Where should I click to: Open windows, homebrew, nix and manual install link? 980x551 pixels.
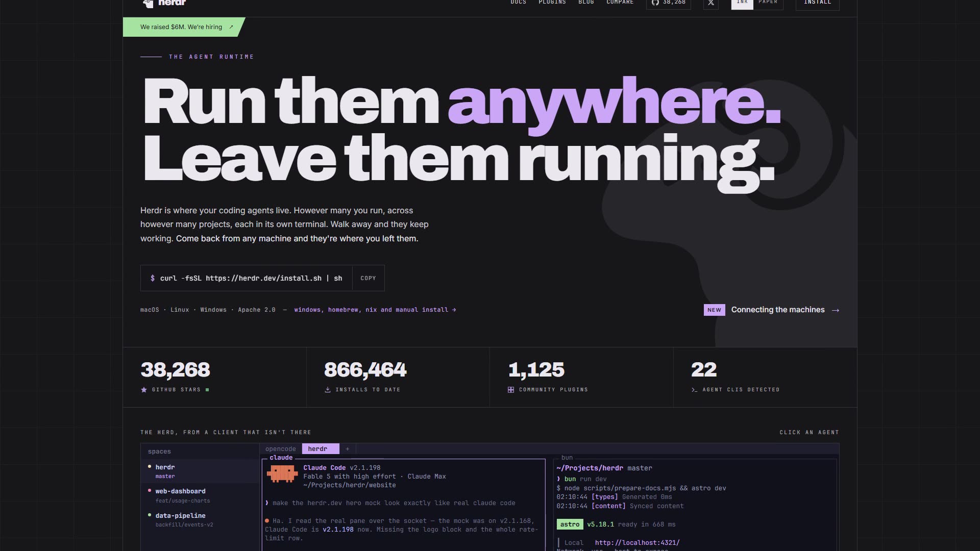point(375,310)
